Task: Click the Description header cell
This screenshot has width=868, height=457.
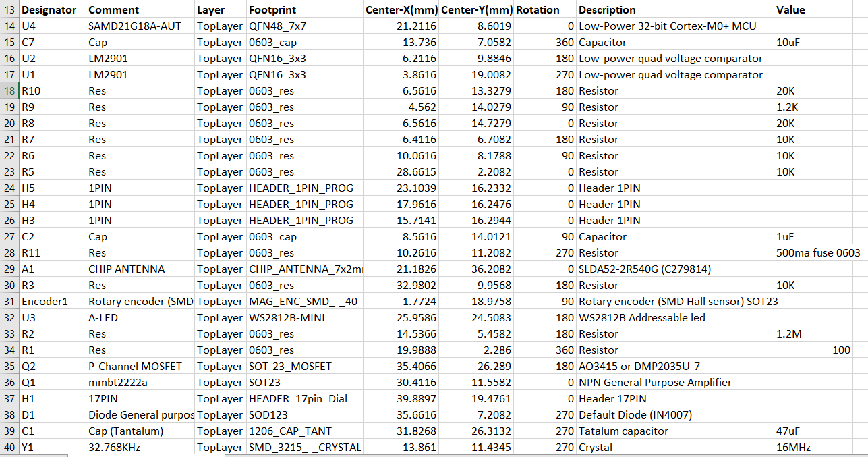Action: click(676, 10)
